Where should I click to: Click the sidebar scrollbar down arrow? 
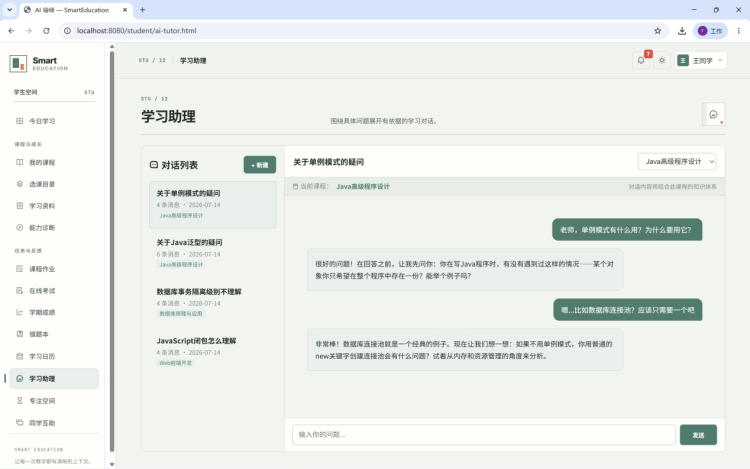click(x=112, y=464)
